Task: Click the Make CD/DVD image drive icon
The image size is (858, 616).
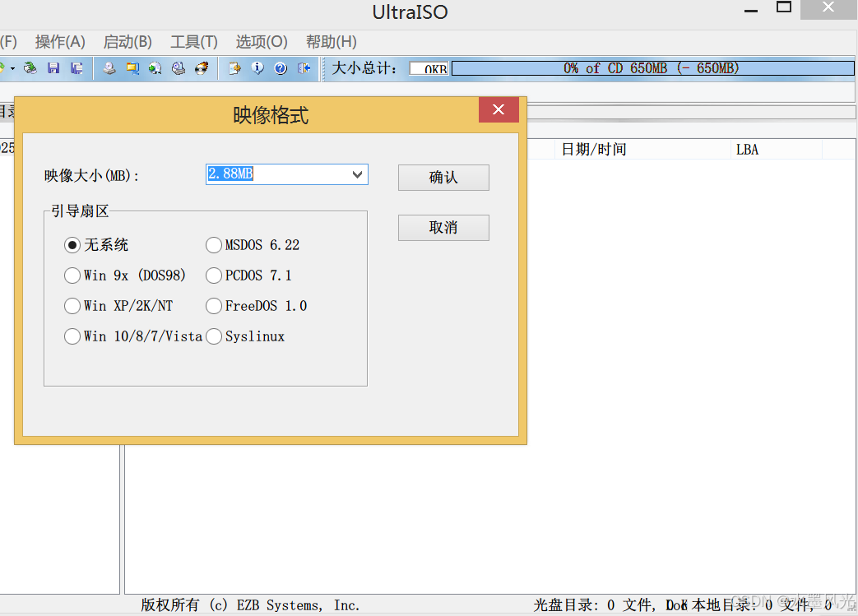Action: pyautogui.click(x=109, y=67)
